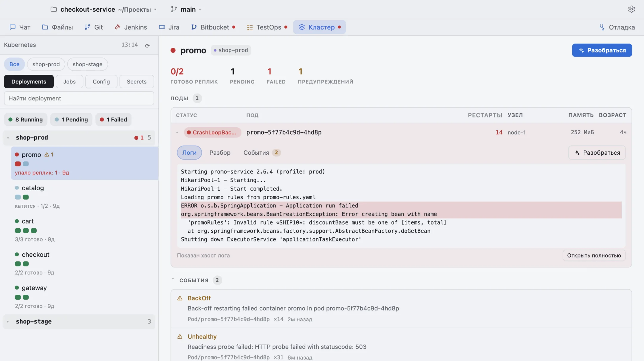644x361 pixels.
Task: Focus the Найти deployment search field
Action: (x=79, y=98)
